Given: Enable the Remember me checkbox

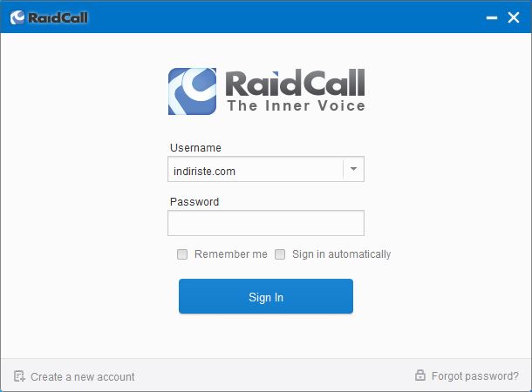Looking at the screenshot, I should click(x=182, y=254).
